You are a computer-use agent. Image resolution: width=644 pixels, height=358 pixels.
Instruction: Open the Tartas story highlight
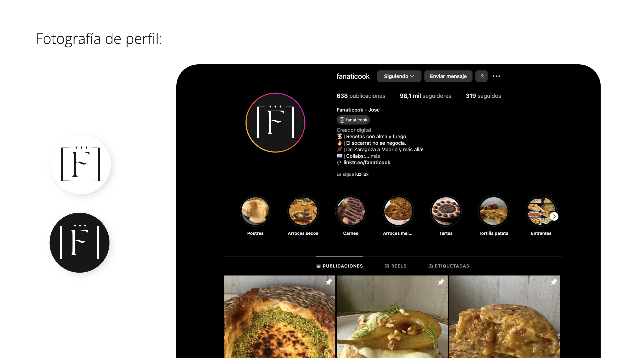[446, 211]
